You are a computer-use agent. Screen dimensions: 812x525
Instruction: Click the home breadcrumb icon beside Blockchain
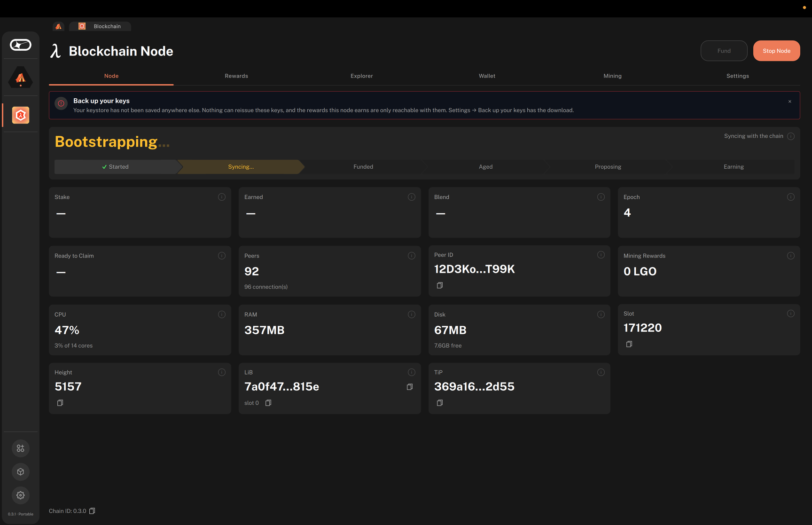(x=59, y=26)
